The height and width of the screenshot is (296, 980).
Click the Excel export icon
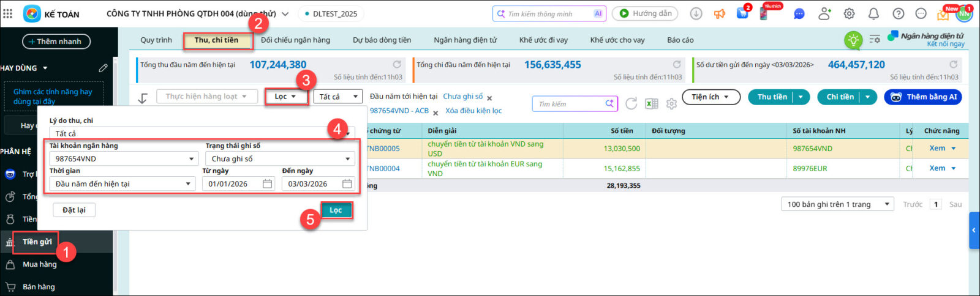652,104
